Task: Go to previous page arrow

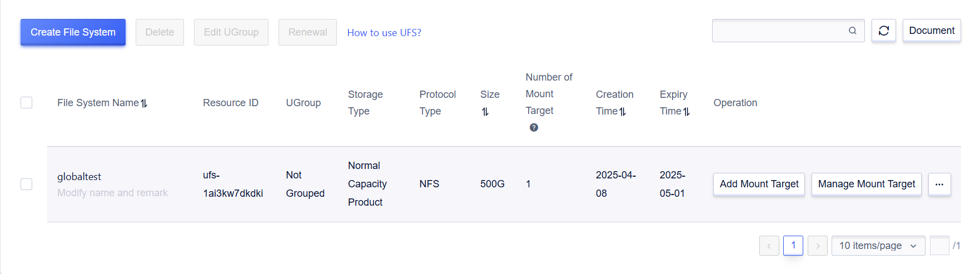Action: pyautogui.click(x=769, y=246)
